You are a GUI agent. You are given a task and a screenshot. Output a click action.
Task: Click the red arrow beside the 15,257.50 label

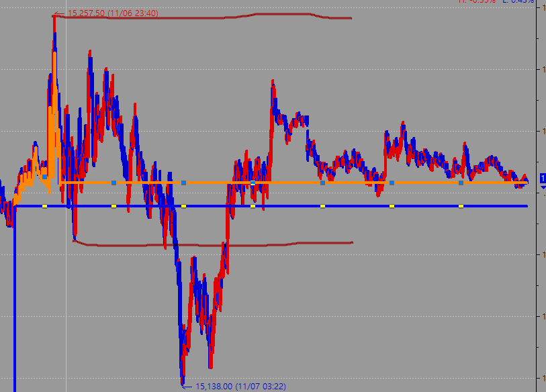click(x=60, y=13)
